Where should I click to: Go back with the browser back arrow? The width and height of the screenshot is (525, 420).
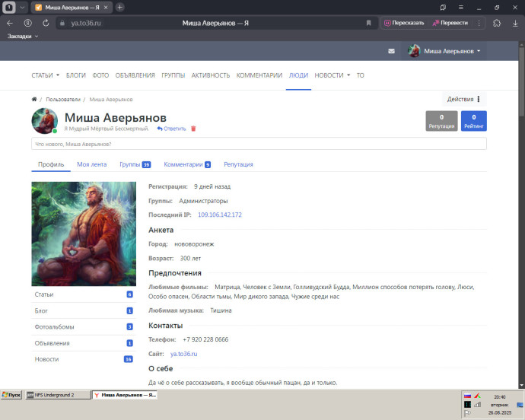[10, 23]
